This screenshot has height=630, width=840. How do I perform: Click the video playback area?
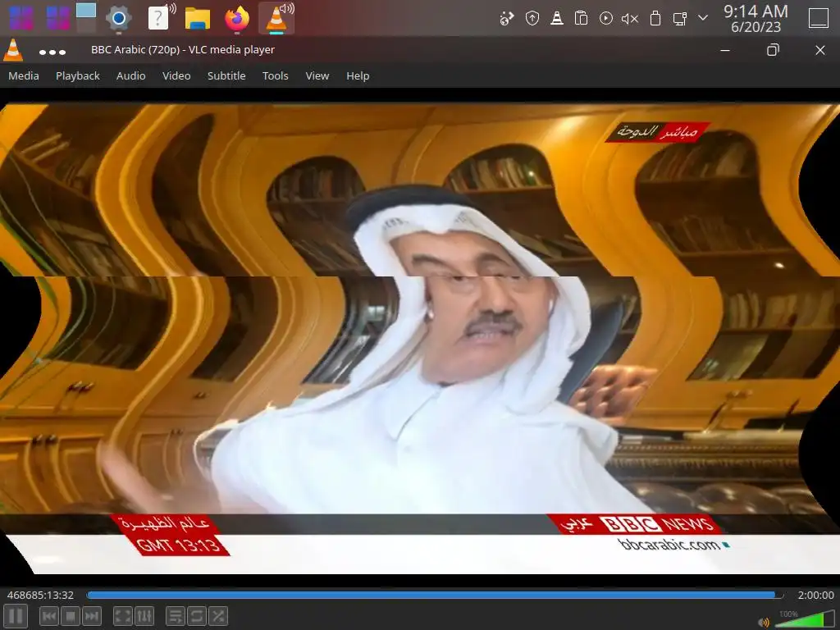pos(420,337)
